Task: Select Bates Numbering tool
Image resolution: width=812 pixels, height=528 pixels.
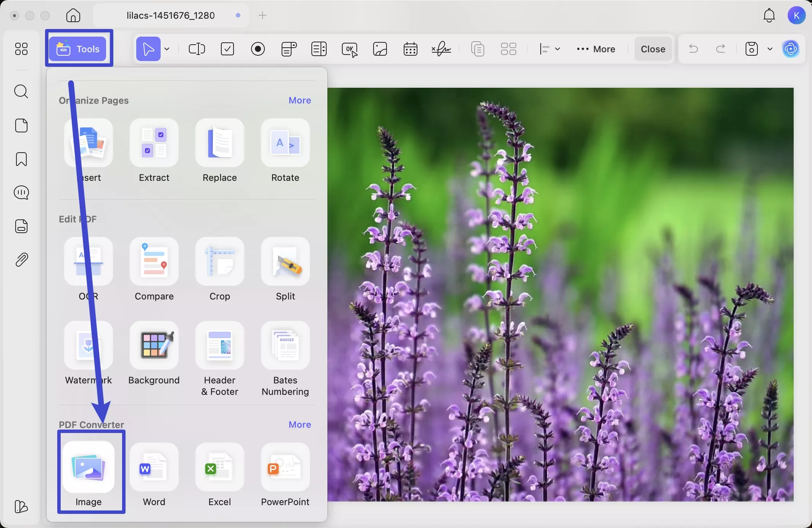Action: click(285, 346)
